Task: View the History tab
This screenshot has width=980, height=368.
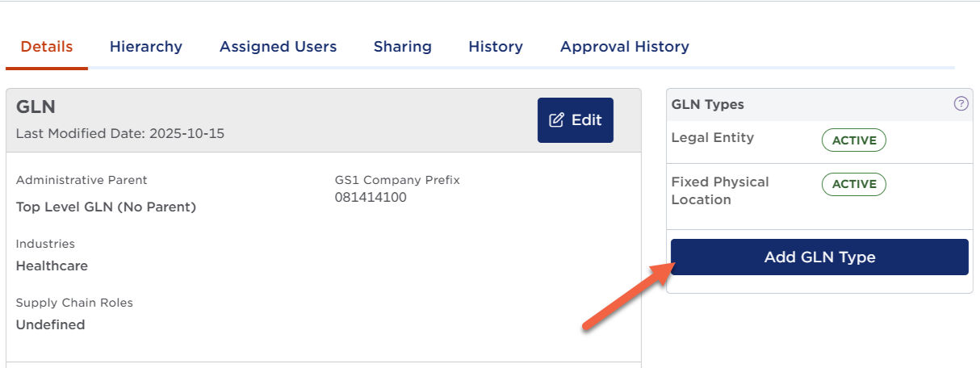Action: click(495, 47)
